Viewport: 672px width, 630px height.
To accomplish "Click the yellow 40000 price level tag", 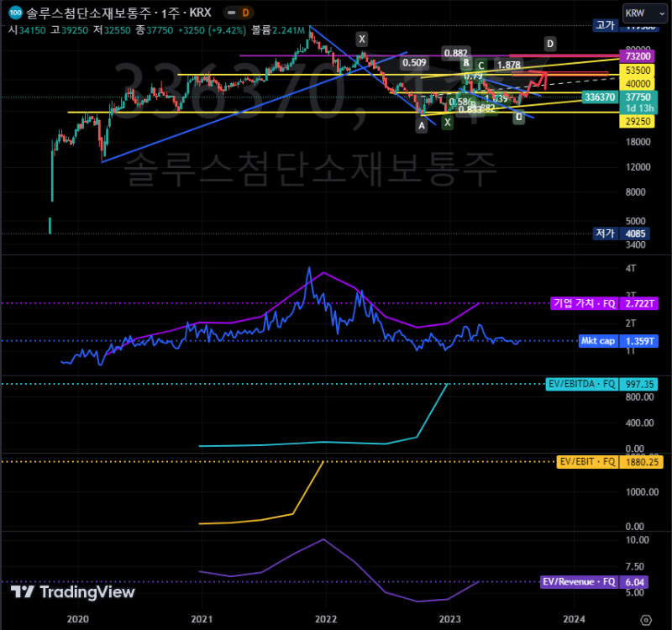I will 638,83.
